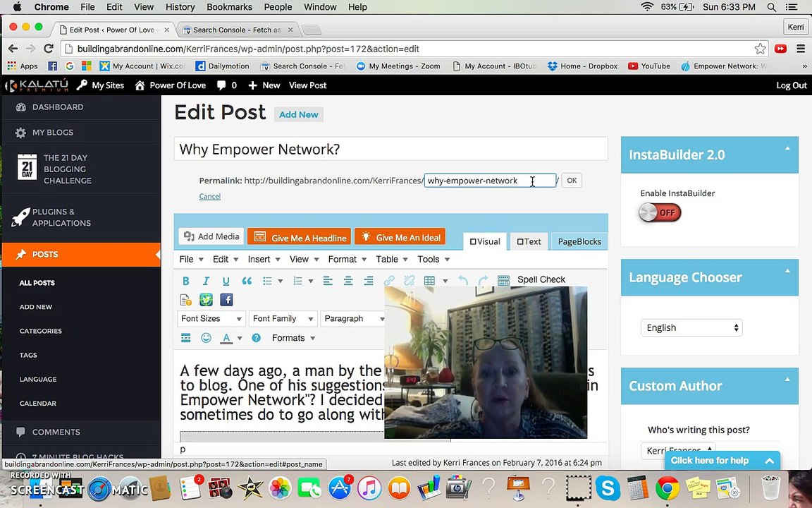Apply italic formatting
Viewport: 812px width, 508px height.
pyautogui.click(x=206, y=281)
